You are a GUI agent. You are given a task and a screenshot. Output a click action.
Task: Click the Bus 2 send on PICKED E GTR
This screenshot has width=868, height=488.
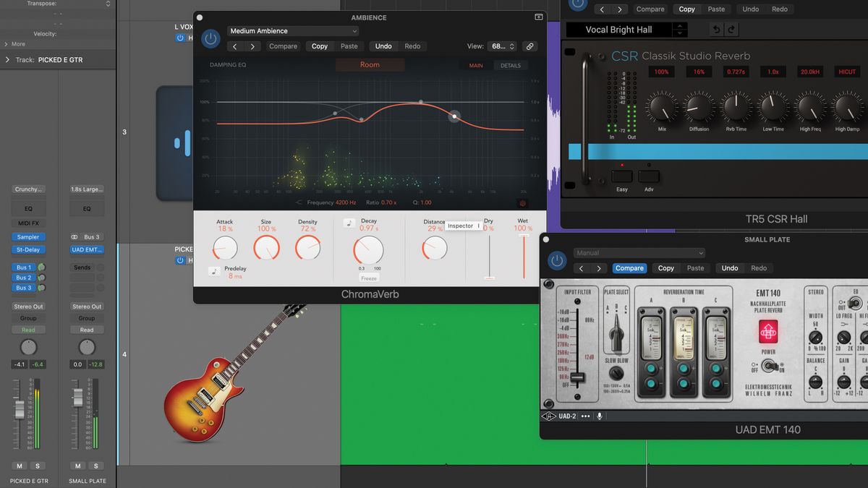[x=23, y=277]
